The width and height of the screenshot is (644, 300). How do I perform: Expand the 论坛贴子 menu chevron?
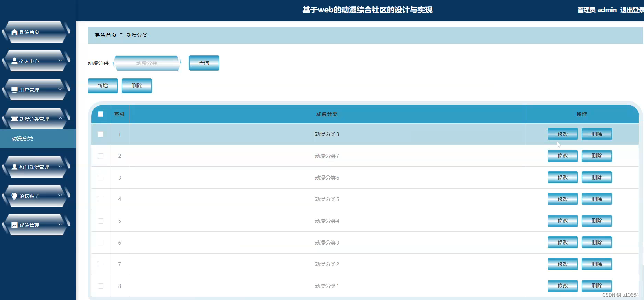(60, 196)
